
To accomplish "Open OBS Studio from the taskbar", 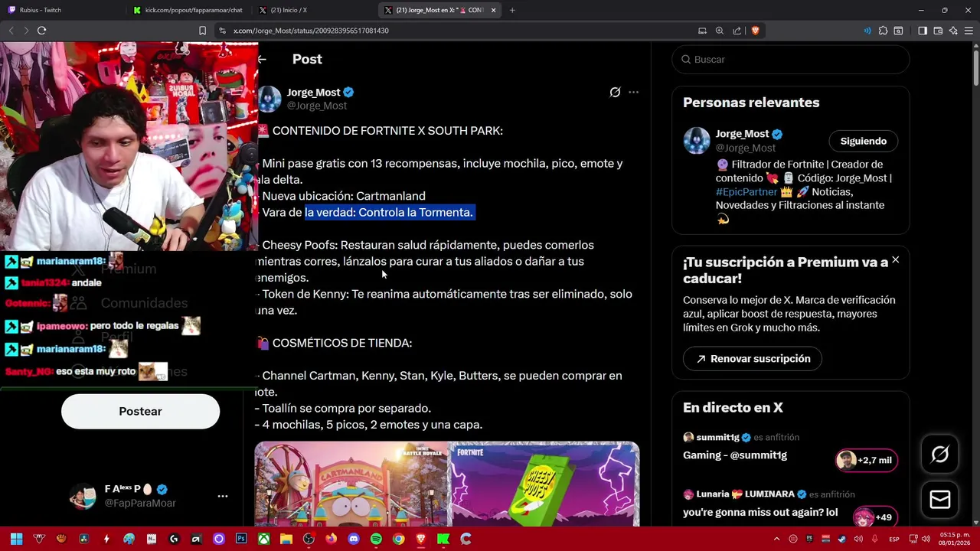I will (309, 539).
